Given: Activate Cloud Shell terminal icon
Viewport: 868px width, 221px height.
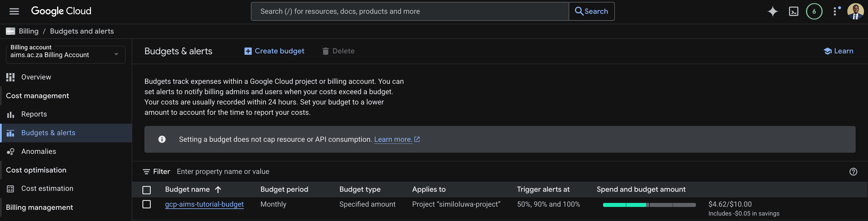Looking at the screenshot, I should [x=794, y=11].
